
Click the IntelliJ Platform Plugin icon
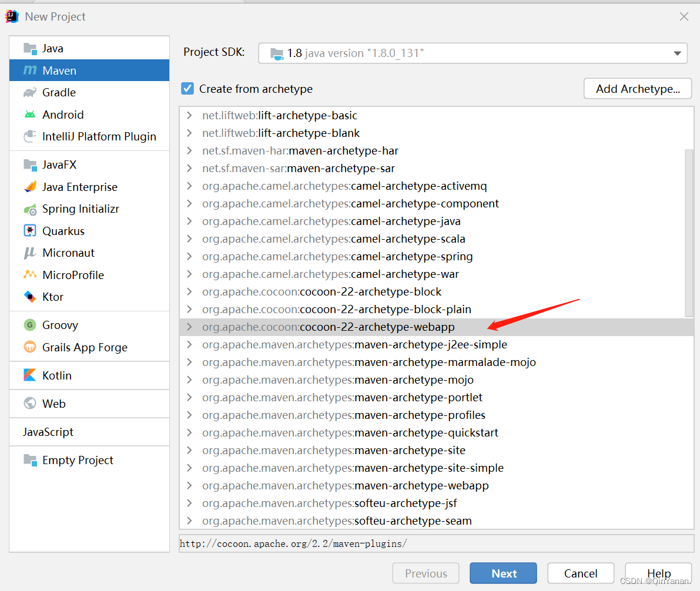[x=30, y=136]
